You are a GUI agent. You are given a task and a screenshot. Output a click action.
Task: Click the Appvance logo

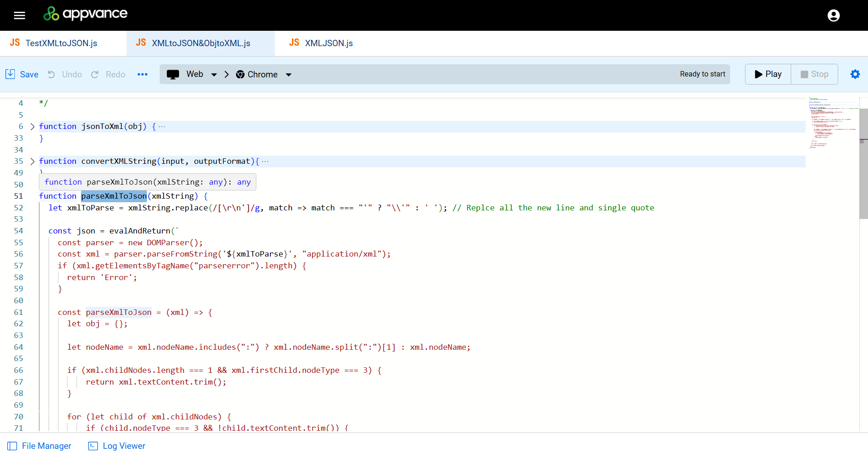[x=85, y=14]
